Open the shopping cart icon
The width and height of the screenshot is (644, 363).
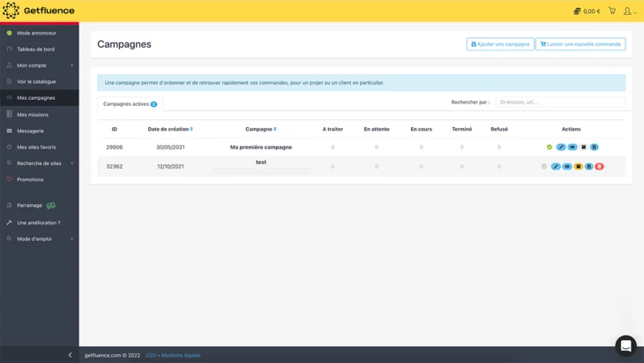click(612, 11)
